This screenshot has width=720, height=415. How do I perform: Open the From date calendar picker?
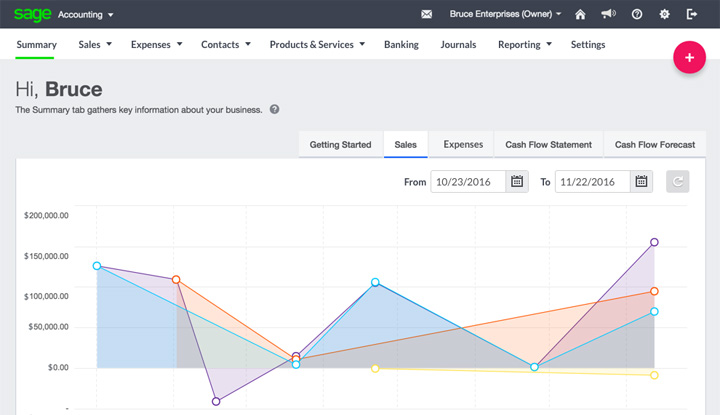[517, 181]
